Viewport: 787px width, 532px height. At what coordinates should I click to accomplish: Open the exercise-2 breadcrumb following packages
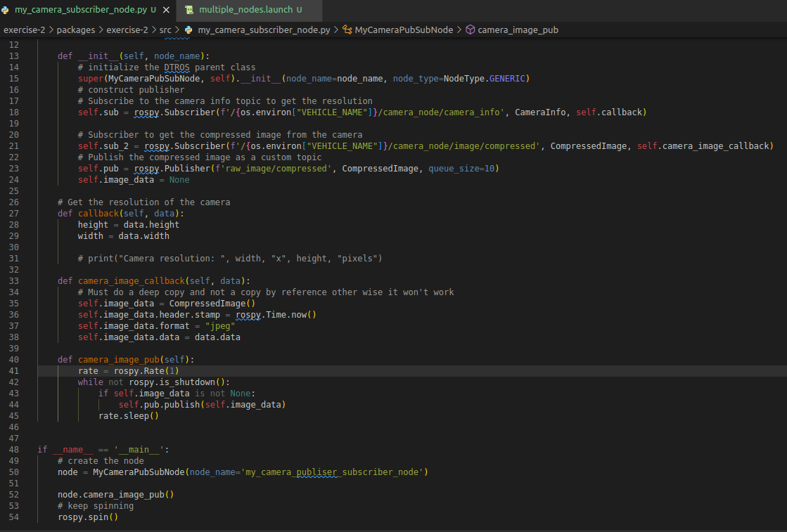(127, 30)
